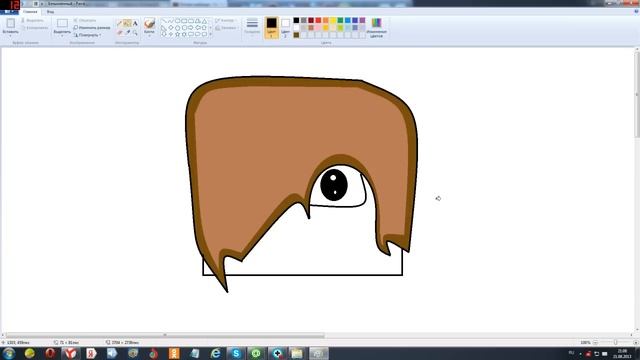Open the shape Outline dropdown
This screenshot has width=640, height=360.
coord(226,20)
